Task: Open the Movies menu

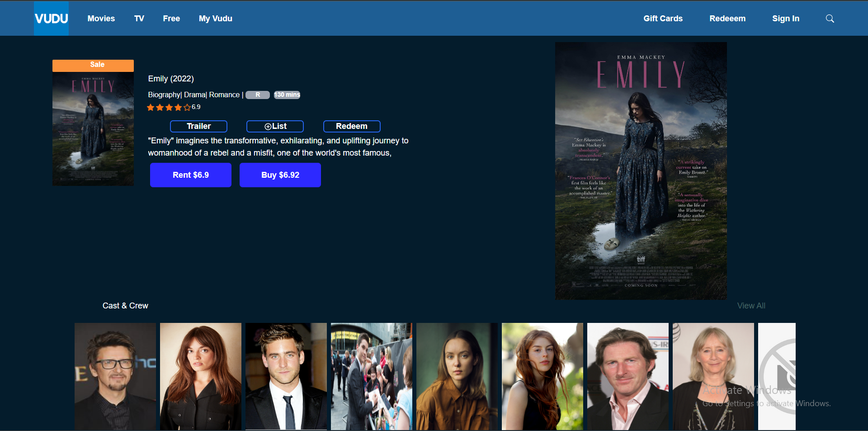Action: point(101,19)
